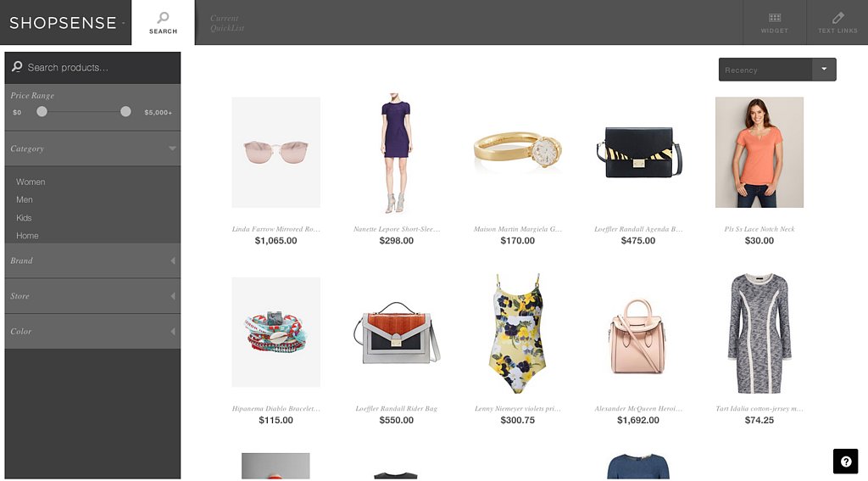Open the Current QuickList tab

(x=227, y=23)
